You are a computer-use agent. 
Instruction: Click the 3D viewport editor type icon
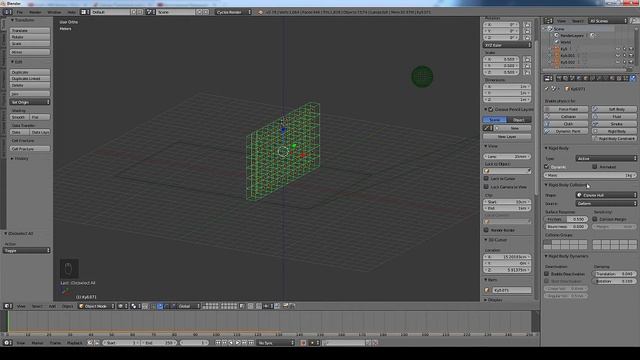[7, 306]
